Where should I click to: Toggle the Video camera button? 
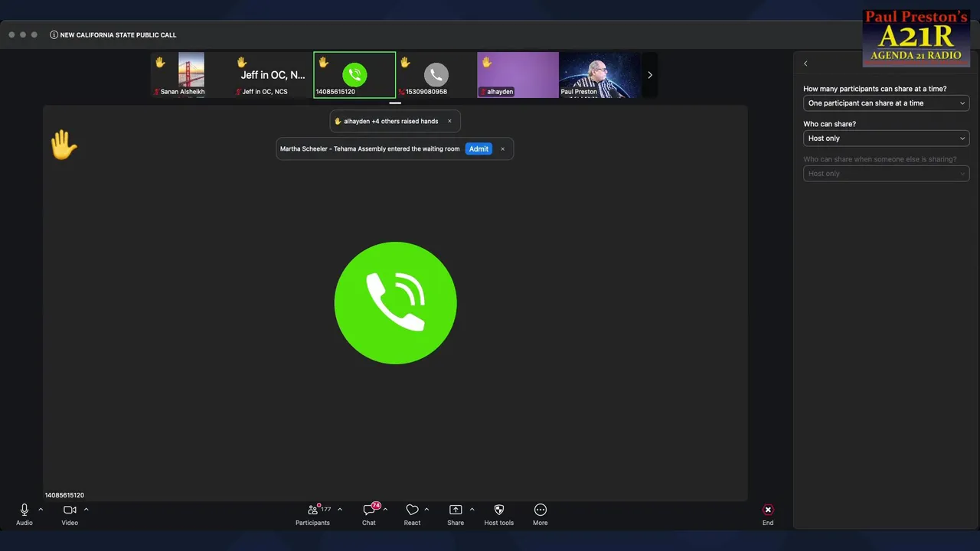70,514
